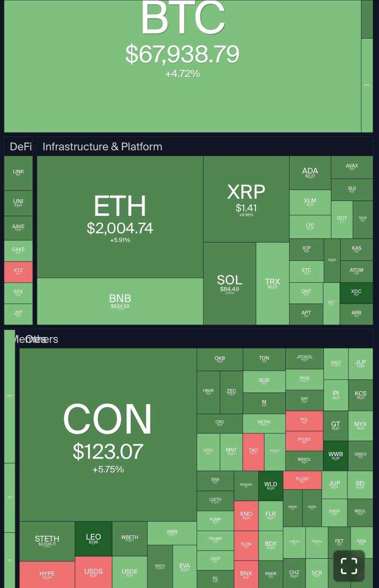Open the BTC tile showing $67,938.79
379x588 pixels.
pyautogui.click(x=182, y=55)
